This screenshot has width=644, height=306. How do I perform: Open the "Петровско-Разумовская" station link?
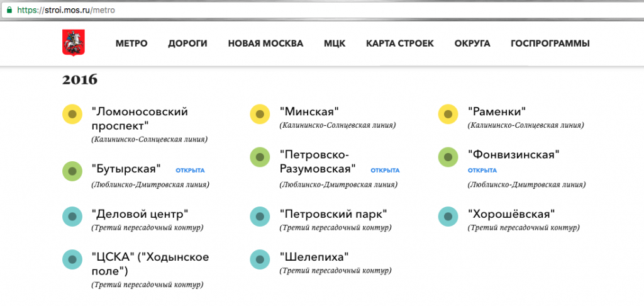318,162
